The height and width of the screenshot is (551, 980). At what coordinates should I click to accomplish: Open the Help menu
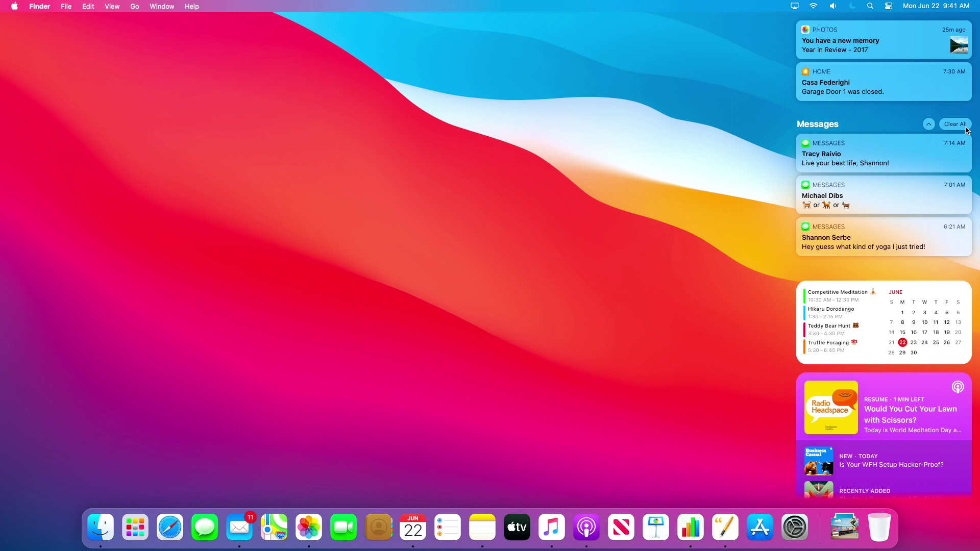click(192, 6)
